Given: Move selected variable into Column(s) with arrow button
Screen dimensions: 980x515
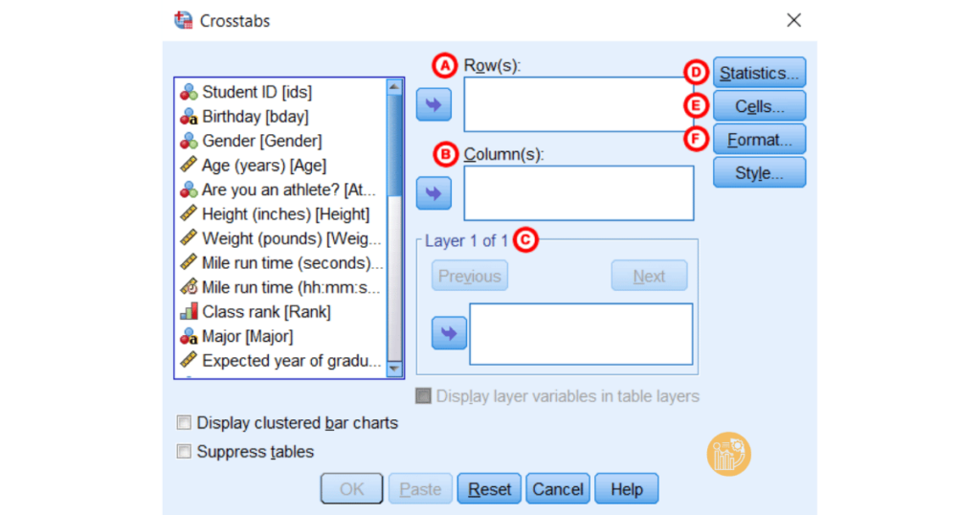Looking at the screenshot, I should (434, 193).
